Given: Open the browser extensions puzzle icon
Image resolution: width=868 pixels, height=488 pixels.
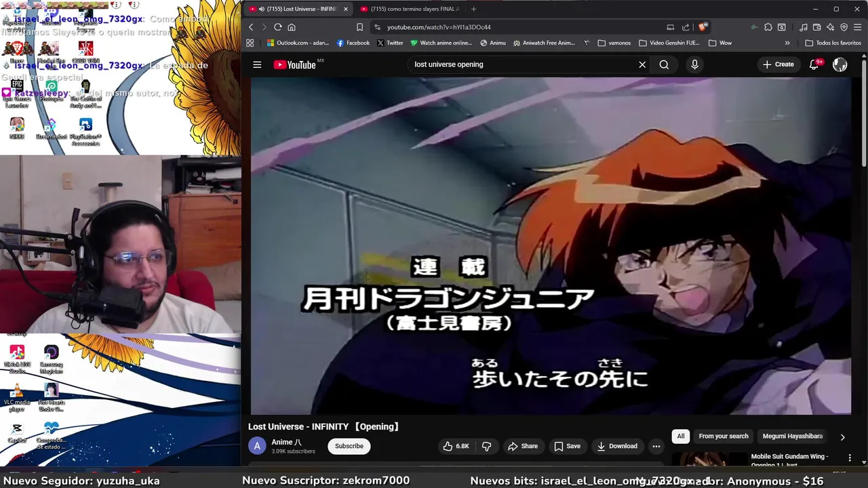Looking at the screenshot, I should click(x=768, y=27).
